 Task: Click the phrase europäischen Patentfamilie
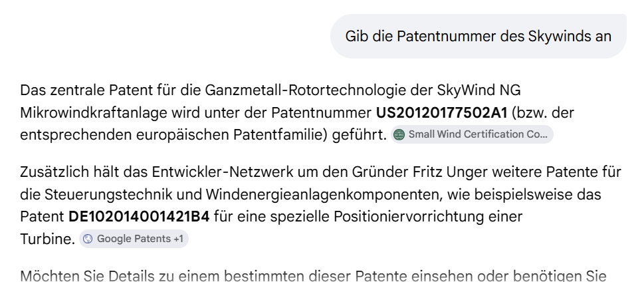click(x=232, y=134)
